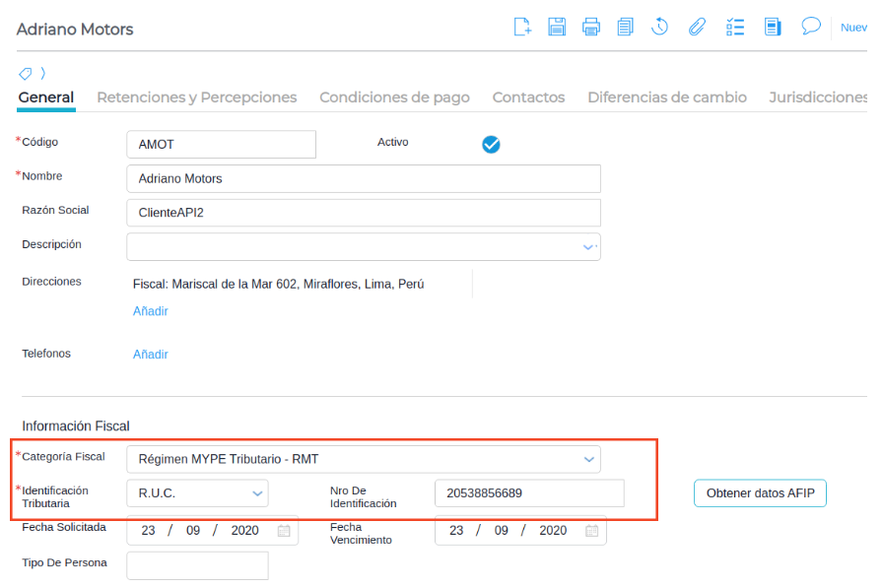The height and width of the screenshot is (588, 883).
Task: Click the Tipo De Persona field
Action: tap(198, 565)
